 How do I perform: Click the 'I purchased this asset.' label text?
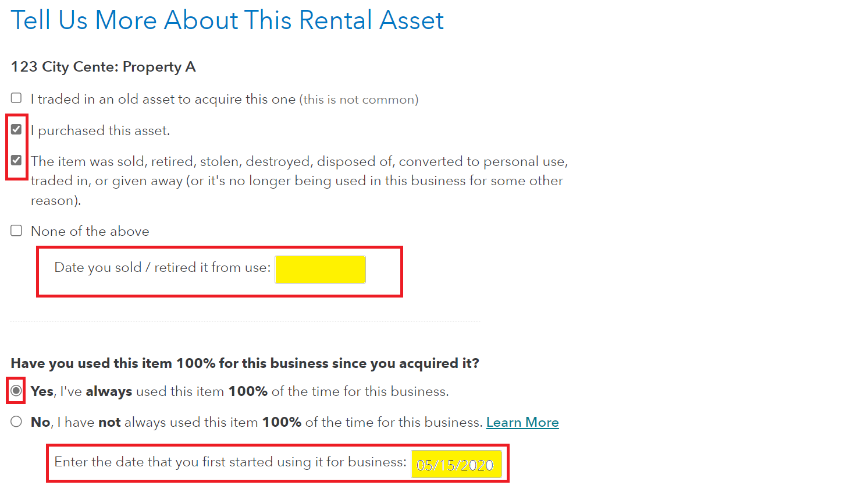101,131
